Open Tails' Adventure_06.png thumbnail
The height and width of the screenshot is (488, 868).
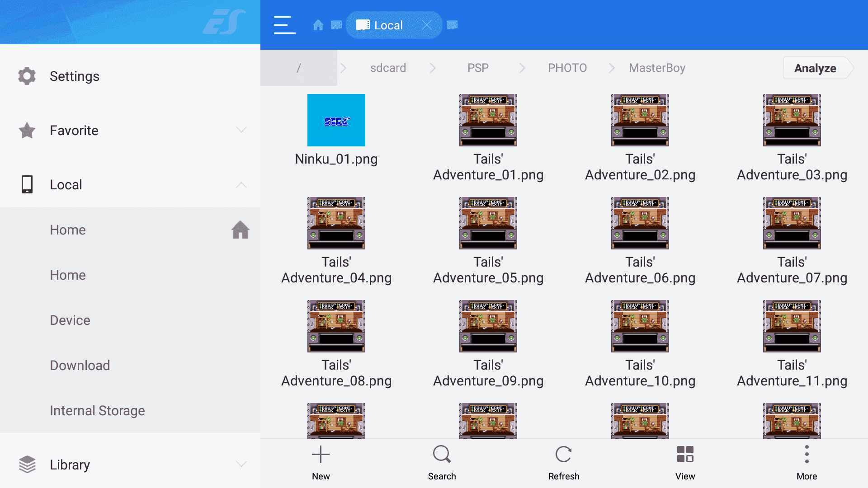[x=640, y=223]
